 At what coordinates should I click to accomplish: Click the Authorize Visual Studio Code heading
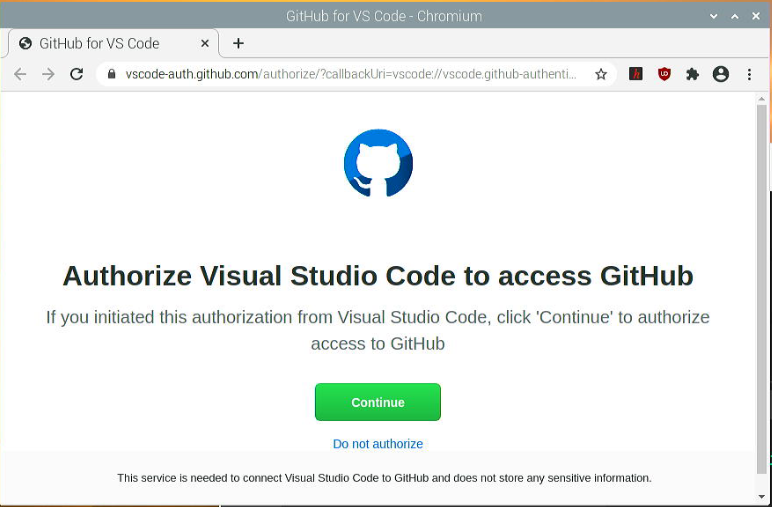378,276
